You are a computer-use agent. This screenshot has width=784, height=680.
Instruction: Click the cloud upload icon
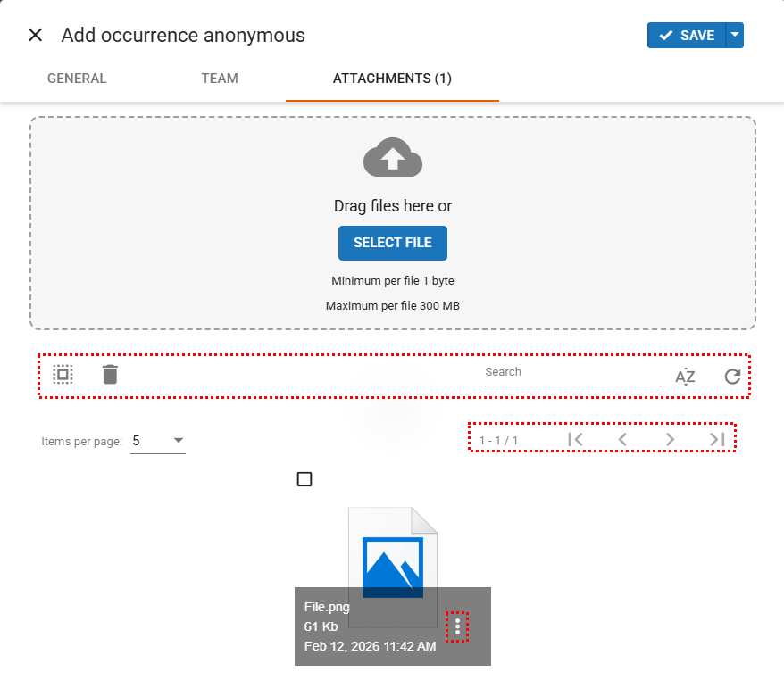coord(393,159)
